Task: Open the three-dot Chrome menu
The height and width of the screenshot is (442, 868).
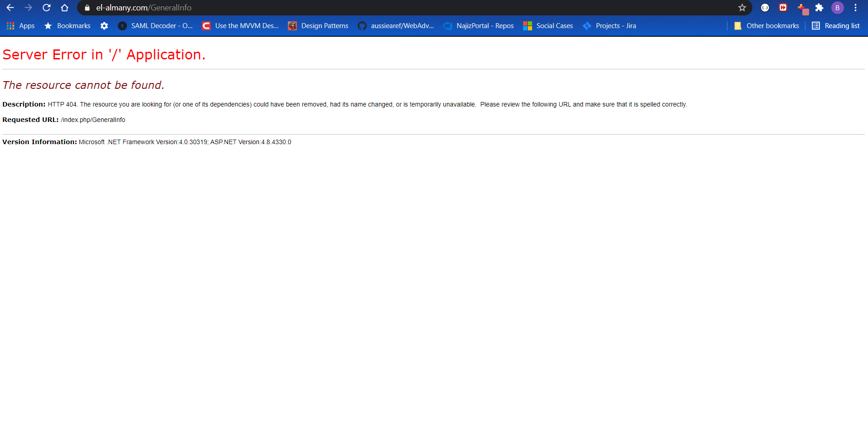Action: [x=856, y=8]
